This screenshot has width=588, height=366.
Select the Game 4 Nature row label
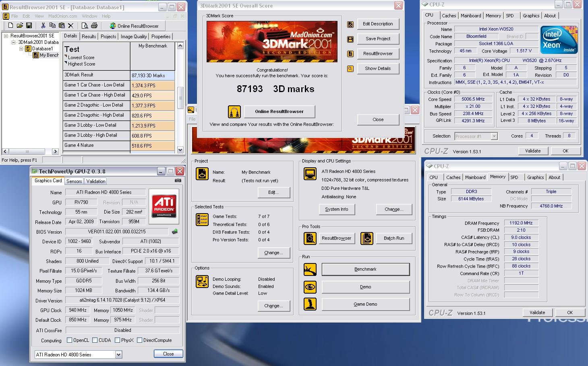point(97,146)
